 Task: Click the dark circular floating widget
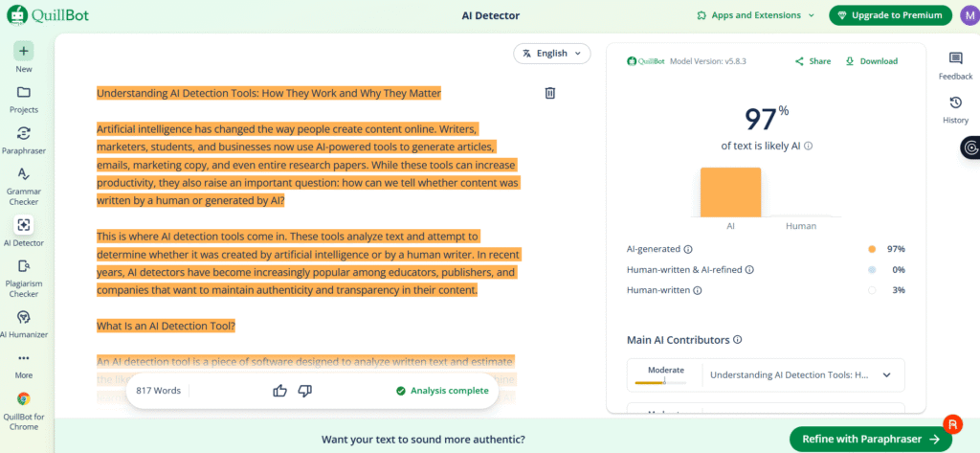[970, 147]
